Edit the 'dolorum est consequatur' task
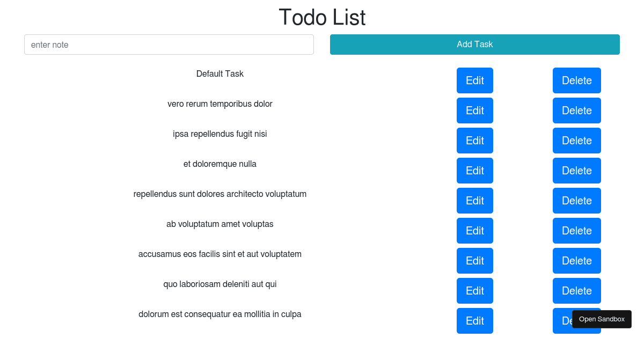Viewport: 644px width, 338px height. pyautogui.click(x=474, y=321)
